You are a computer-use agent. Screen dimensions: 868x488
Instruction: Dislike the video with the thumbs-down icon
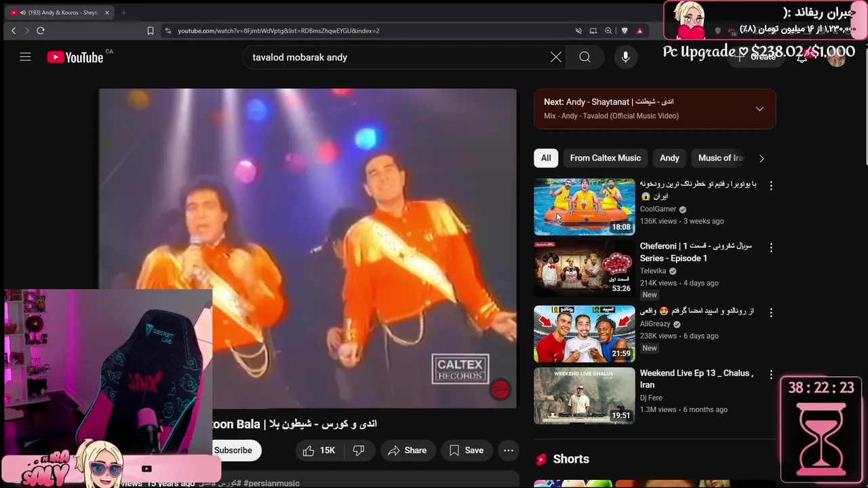click(359, 450)
